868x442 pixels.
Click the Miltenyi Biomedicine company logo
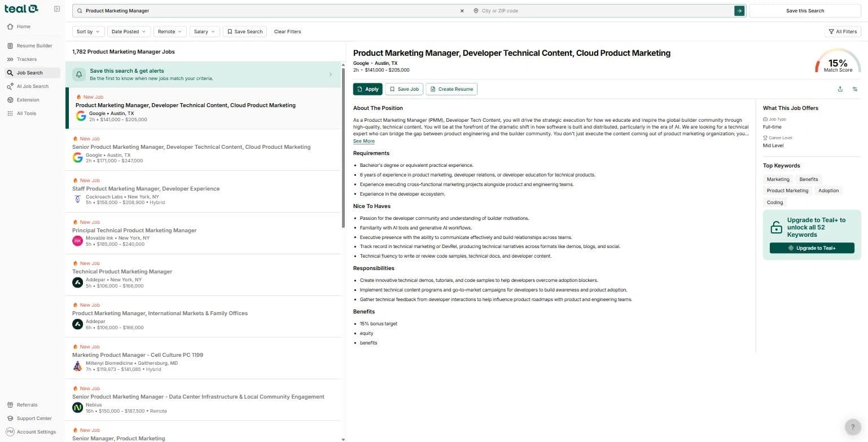[78, 366]
